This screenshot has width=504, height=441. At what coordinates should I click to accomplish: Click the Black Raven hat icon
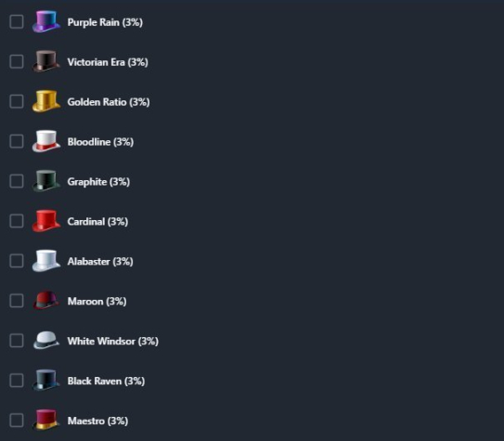point(46,381)
